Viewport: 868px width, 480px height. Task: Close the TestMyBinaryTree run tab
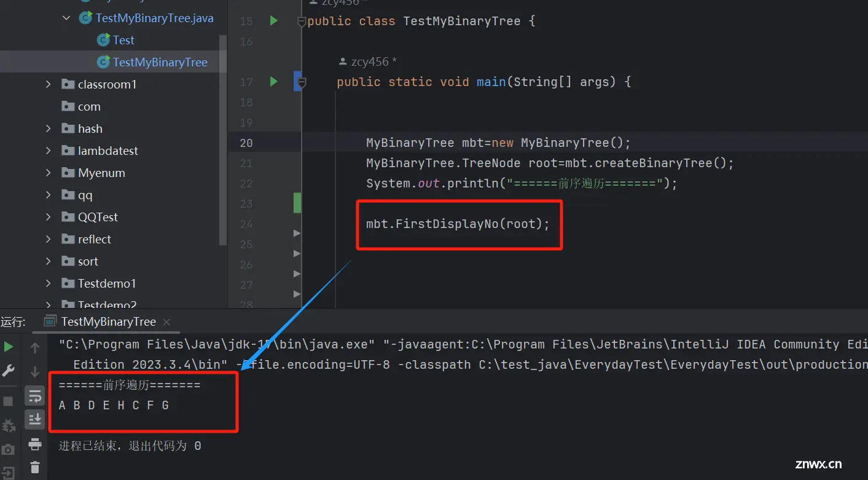(166, 321)
